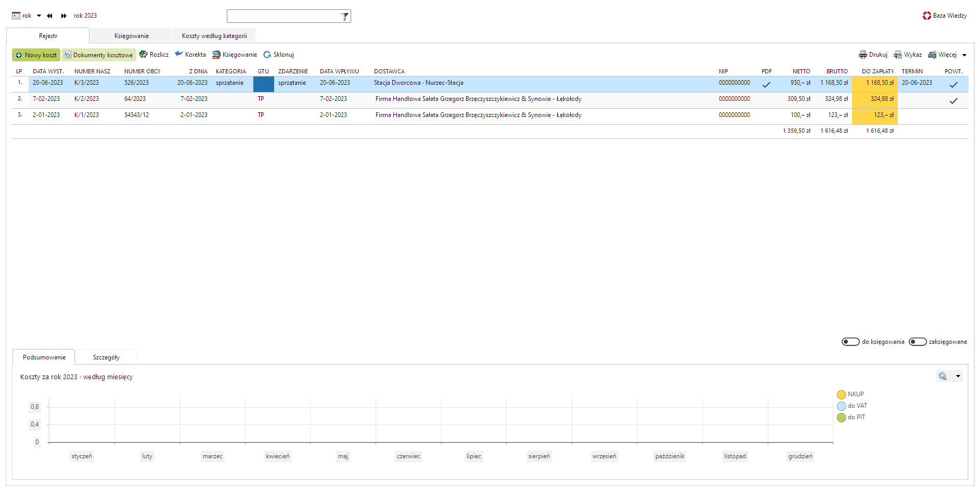
Task: Click Rozlicz in the toolbar
Action: pyautogui.click(x=154, y=54)
